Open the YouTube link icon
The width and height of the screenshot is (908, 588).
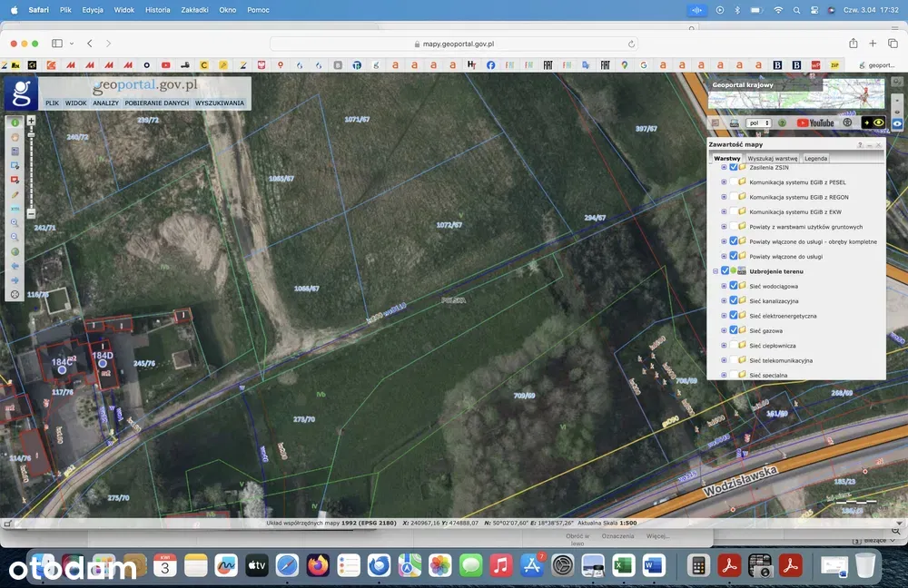pos(815,122)
